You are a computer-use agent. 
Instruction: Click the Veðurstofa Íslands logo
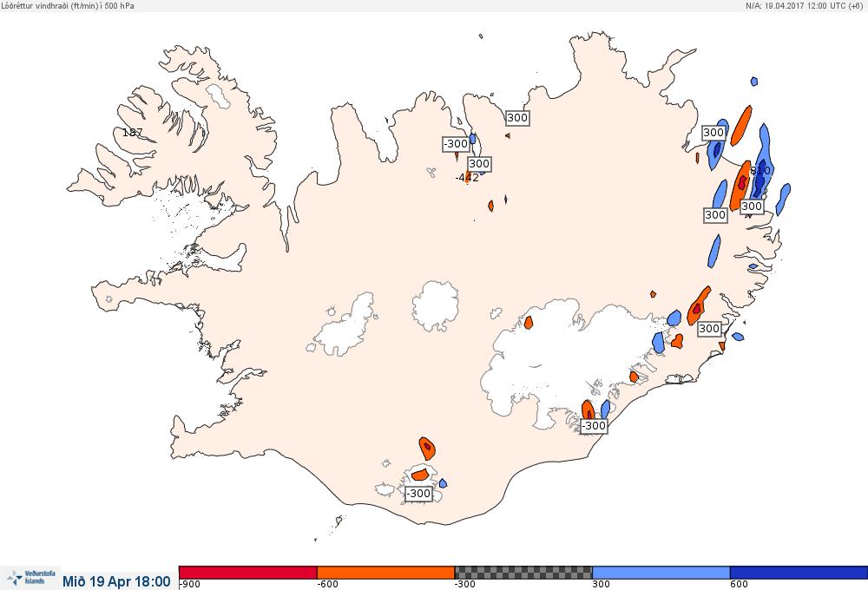click(32, 578)
